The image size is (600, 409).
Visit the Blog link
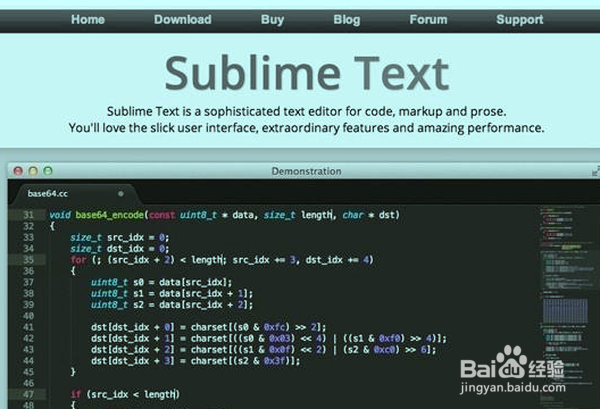click(347, 20)
